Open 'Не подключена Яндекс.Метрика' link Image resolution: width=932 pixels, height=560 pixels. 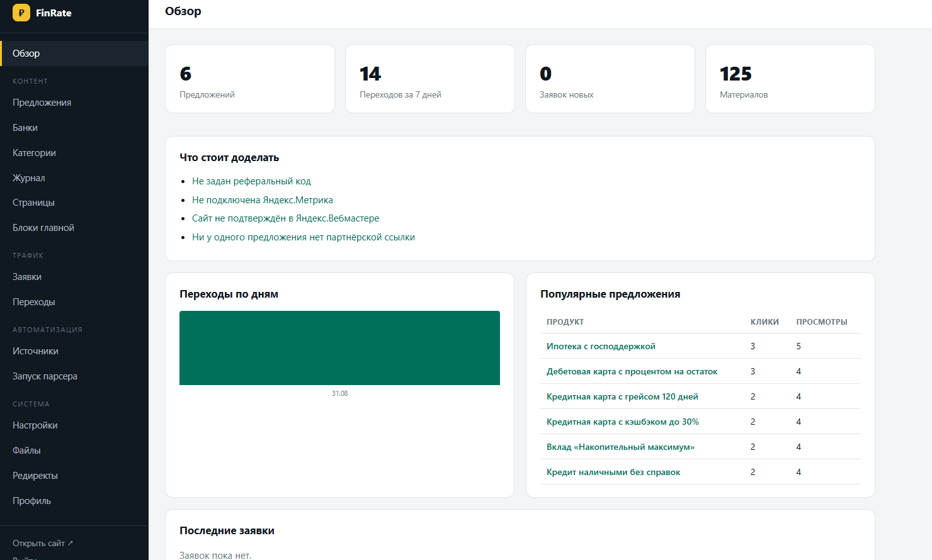tap(263, 200)
